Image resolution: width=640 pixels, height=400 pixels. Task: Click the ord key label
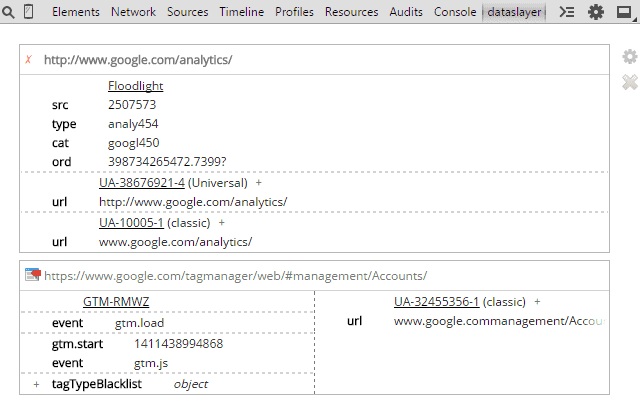61,162
